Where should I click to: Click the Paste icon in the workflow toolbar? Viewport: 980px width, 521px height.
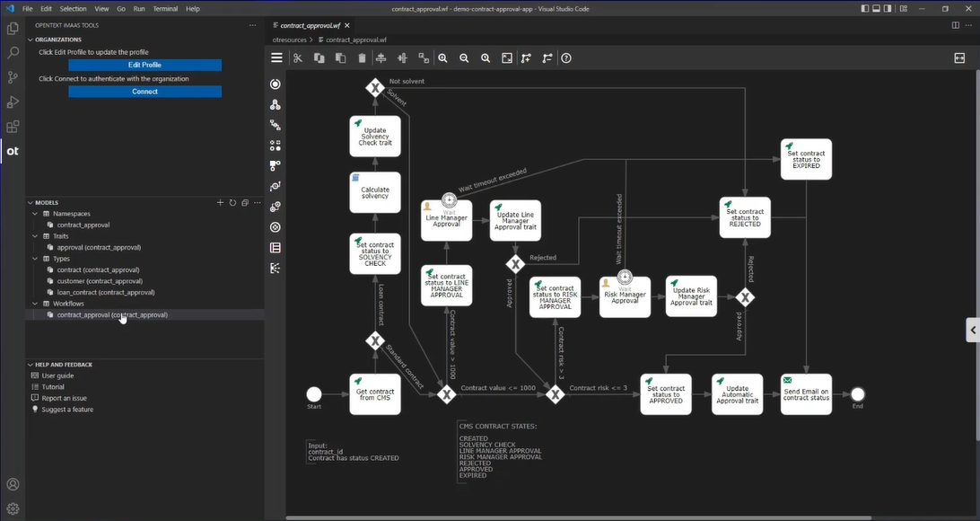(x=341, y=58)
